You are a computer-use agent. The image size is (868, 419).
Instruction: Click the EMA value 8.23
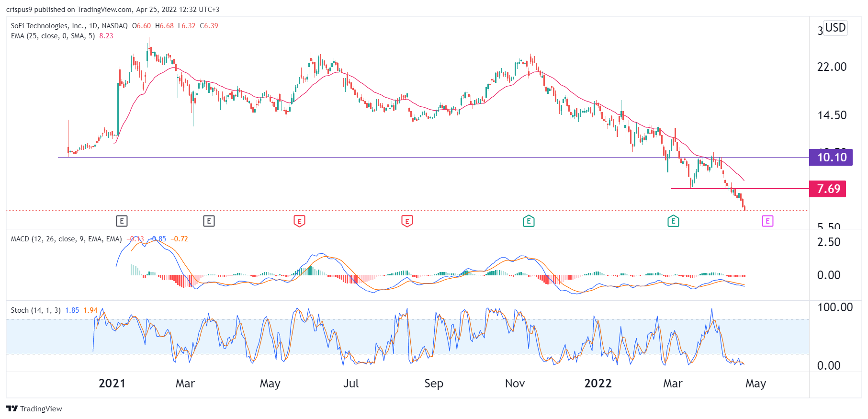tap(106, 36)
